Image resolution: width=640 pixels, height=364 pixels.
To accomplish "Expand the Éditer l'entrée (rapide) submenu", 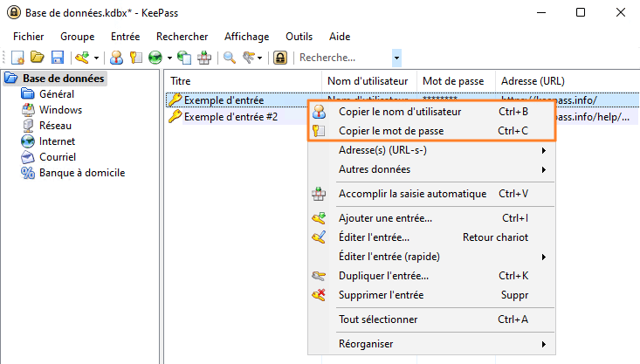I will (x=431, y=257).
